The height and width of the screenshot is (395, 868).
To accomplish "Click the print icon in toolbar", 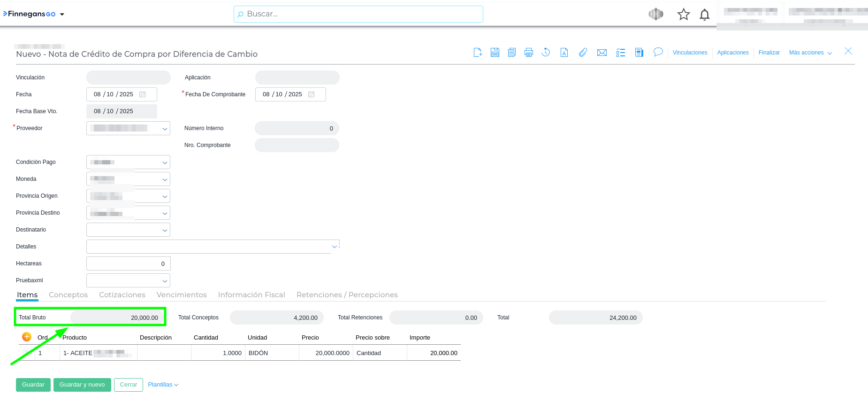I will click(x=529, y=53).
